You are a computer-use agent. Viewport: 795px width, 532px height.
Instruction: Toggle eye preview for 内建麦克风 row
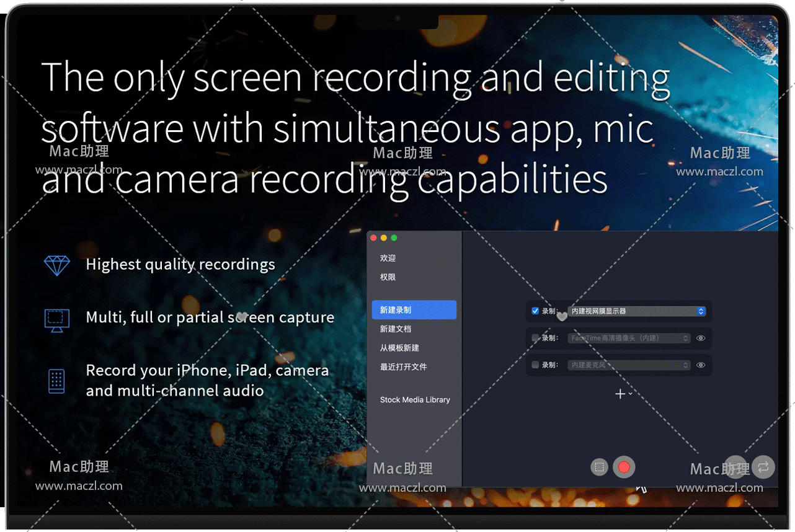(x=701, y=365)
